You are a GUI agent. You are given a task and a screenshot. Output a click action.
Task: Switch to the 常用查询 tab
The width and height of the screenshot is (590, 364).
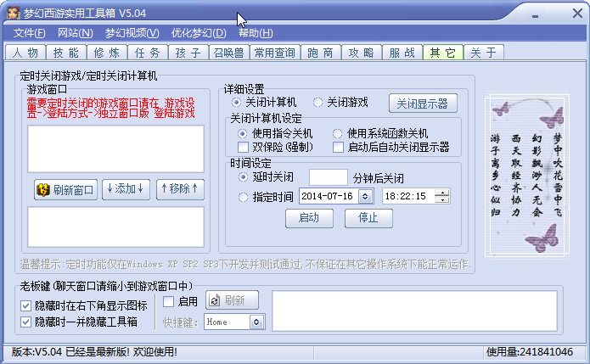pos(275,53)
